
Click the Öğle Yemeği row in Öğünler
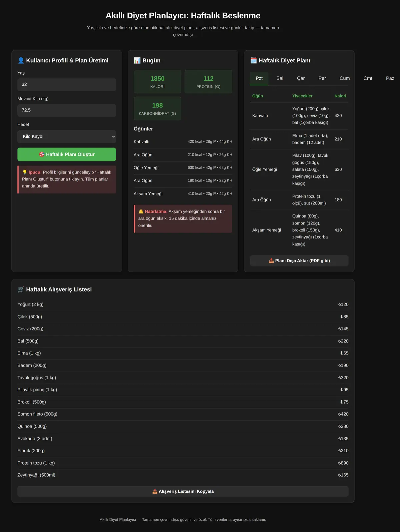coord(183,168)
